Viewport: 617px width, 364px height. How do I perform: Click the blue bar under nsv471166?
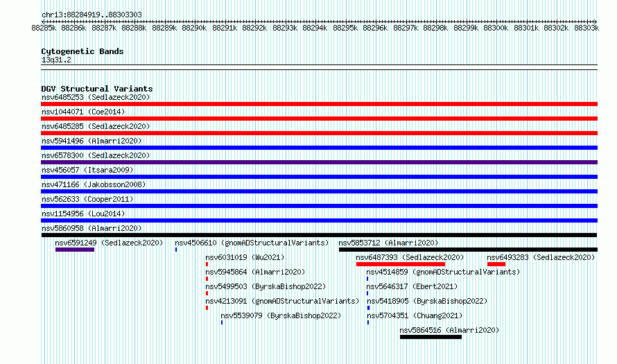319,191
